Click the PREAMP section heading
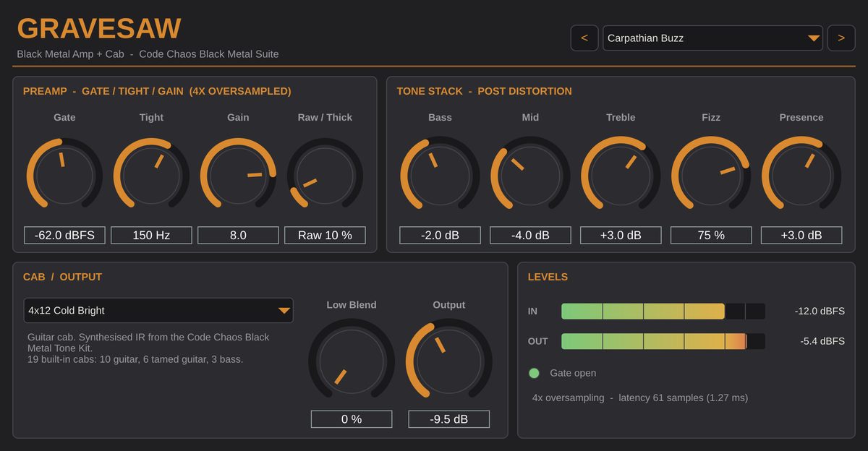868x451 pixels. (x=157, y=91)
